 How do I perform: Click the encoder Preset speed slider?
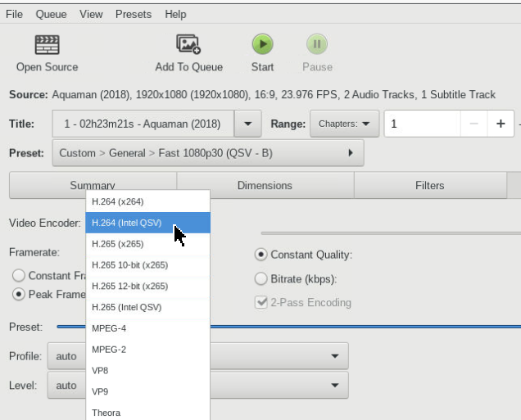[365, 327]
